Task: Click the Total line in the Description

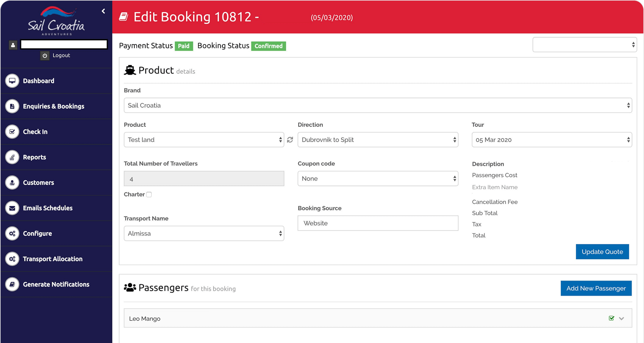Action: click(x=479, y=235)
